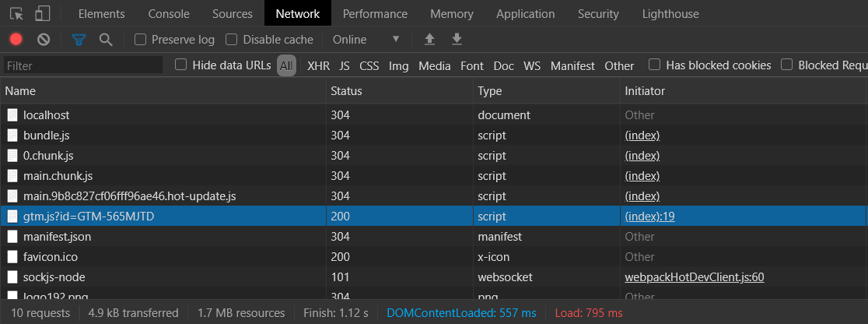Screen dimensions: 868x324
Task: Open webpackHotDevClient.js:60 initiator link
Action: (695, 277)
